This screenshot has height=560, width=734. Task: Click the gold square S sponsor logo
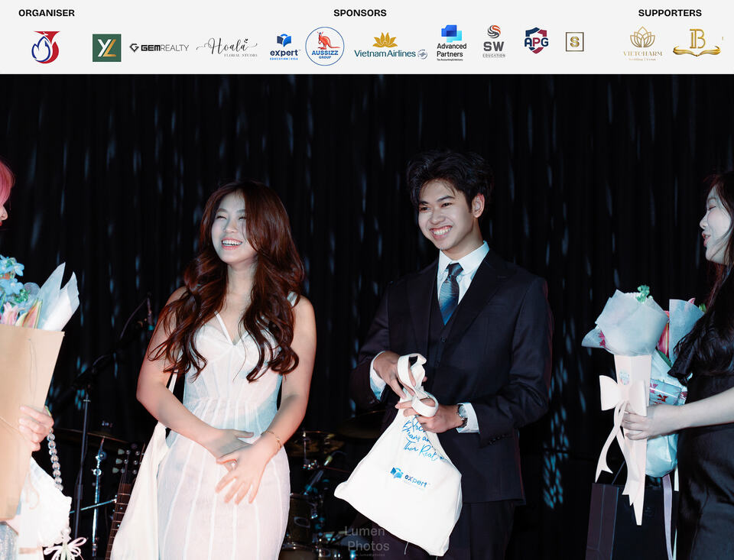click(574, 42)
